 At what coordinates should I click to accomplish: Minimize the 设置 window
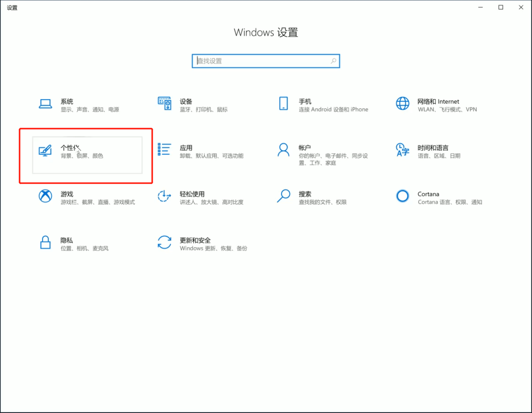click(x=480, y=7)
